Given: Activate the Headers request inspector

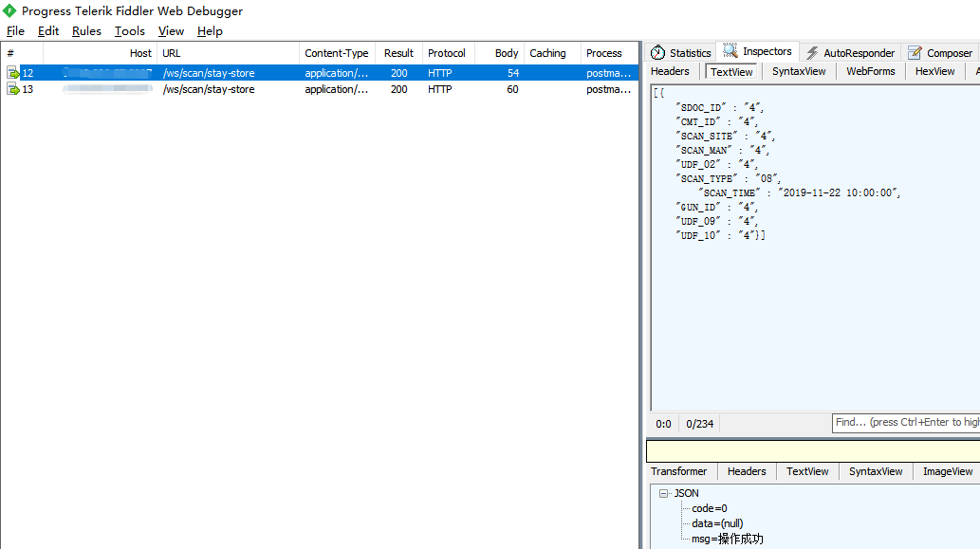Looking at the screenshot, I should (x=670, y=70).
